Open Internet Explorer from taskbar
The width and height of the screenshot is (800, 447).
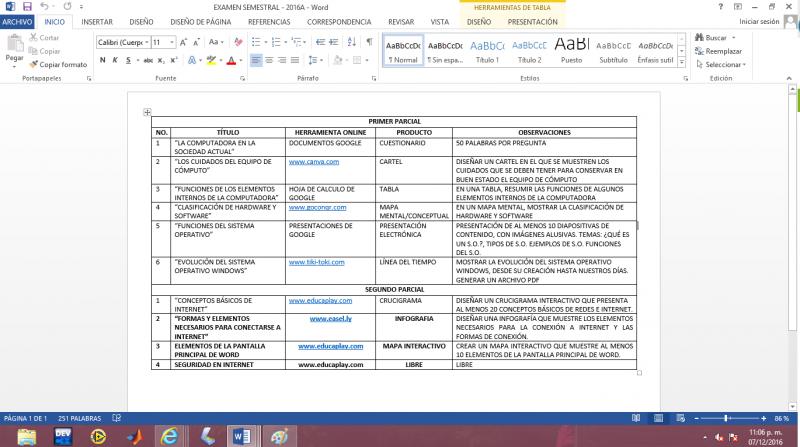pos(169,437)
